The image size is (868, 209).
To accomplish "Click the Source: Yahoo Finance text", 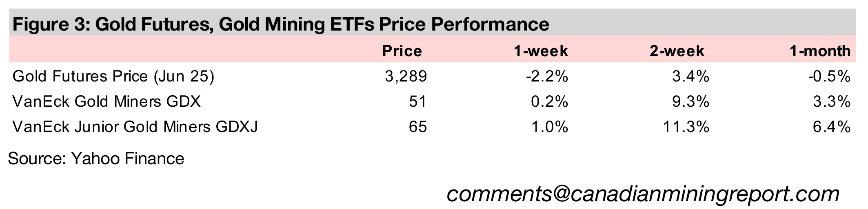I will (x=96, y=158).
